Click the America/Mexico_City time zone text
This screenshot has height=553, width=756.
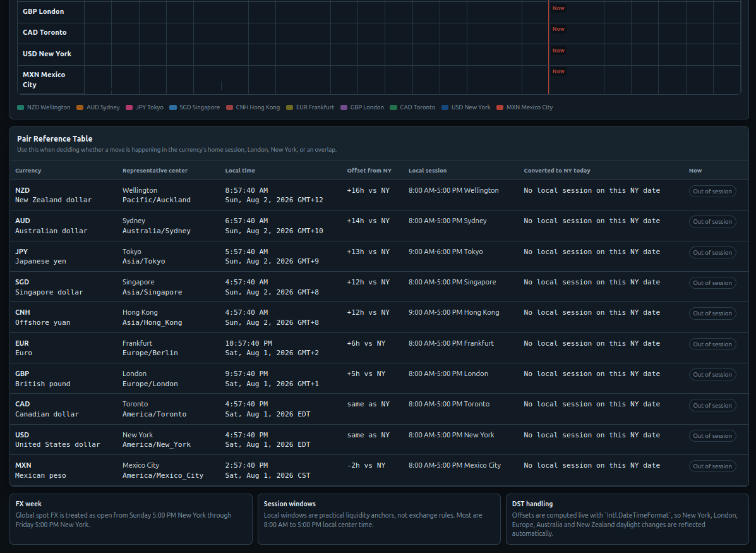click(x=163, y=475)
